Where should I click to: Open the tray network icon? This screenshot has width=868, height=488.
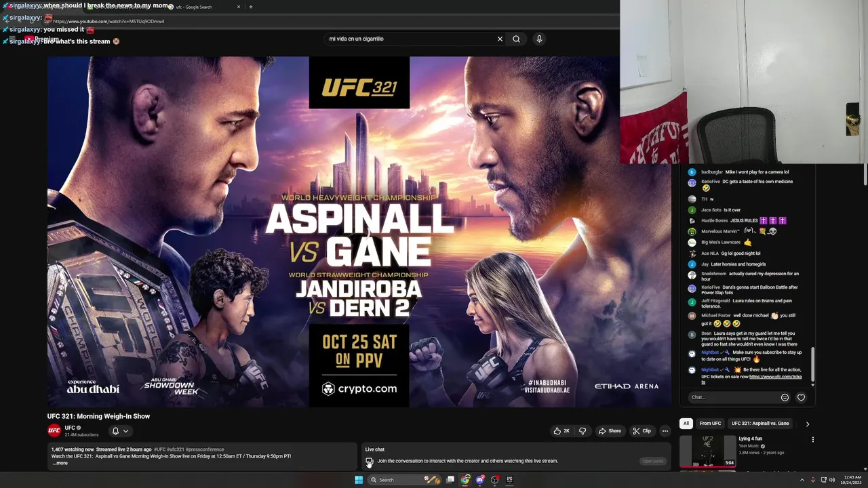(823, 480)
